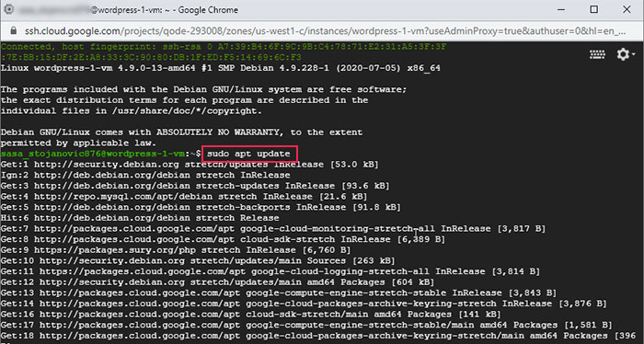Maximize the Chrome SSH window

tap(594, 9)
